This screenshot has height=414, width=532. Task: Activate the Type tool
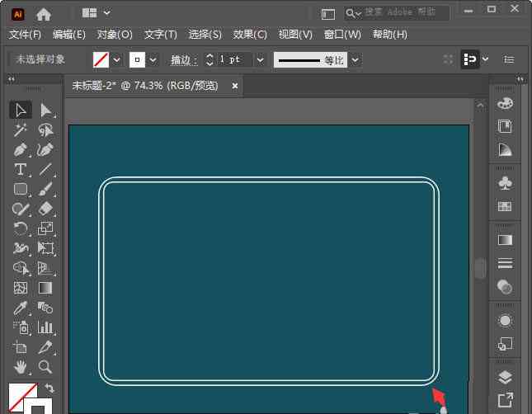pos(21,169)
